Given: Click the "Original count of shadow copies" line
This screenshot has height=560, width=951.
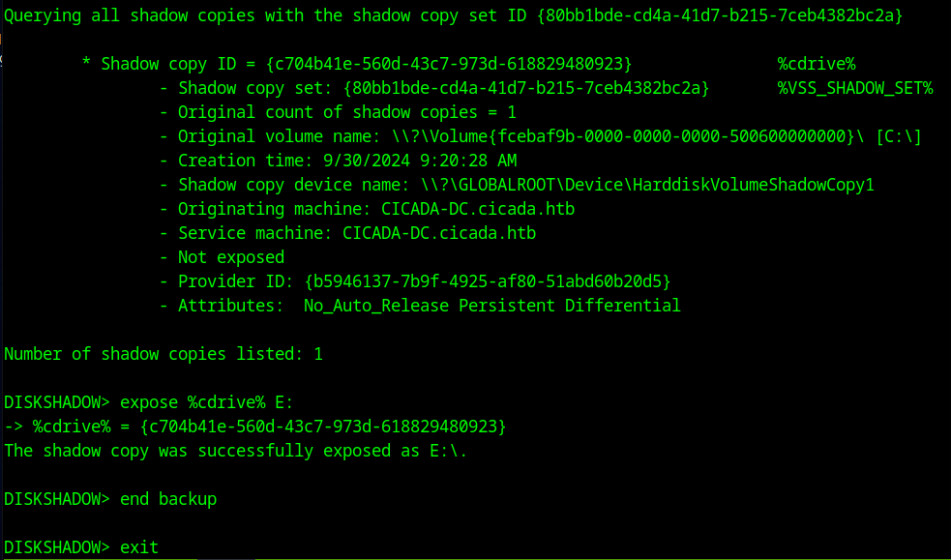Looking at the screenshot, I should [346, 112].
